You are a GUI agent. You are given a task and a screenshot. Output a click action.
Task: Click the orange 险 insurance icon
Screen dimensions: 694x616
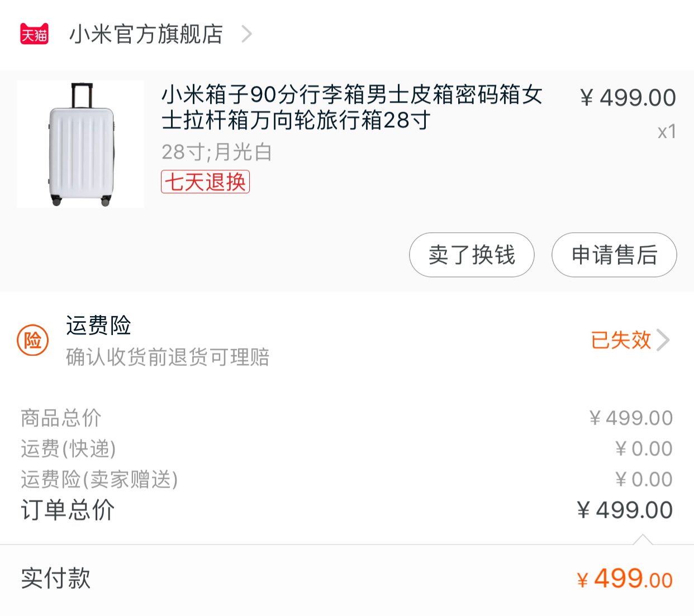(x=33, y=340)
